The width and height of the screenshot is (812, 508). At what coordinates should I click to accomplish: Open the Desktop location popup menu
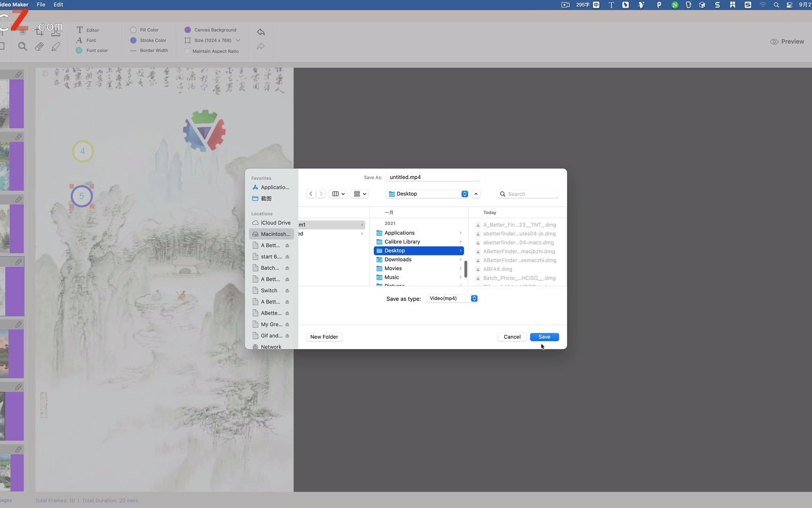pos(427,194)
